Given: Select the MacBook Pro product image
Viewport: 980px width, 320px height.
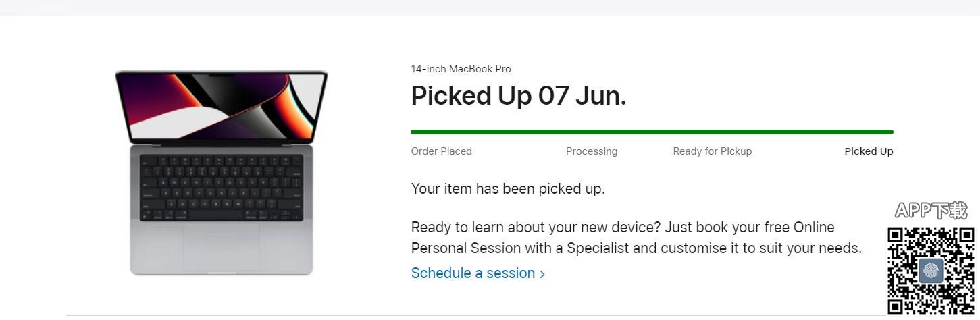Looking at the screenshot, I should pos(221,174).
